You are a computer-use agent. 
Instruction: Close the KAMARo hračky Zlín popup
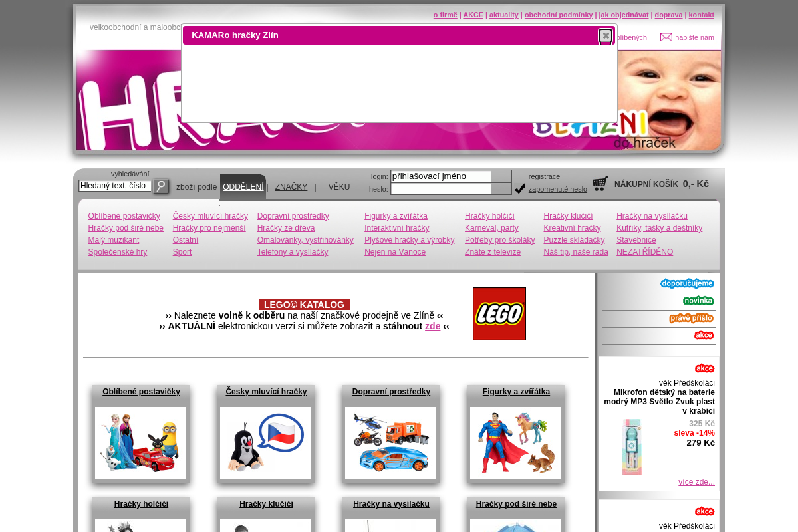point(605,36)
